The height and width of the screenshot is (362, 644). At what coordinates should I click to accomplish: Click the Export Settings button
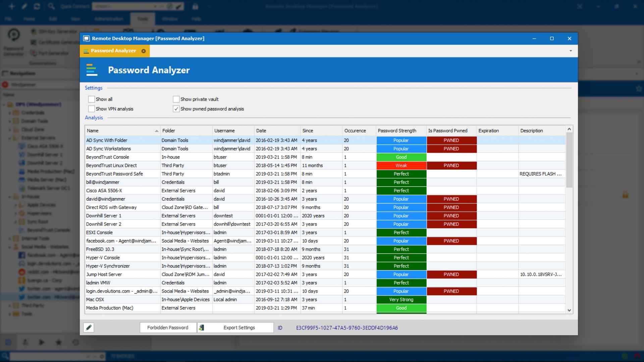tap(239, 327)
